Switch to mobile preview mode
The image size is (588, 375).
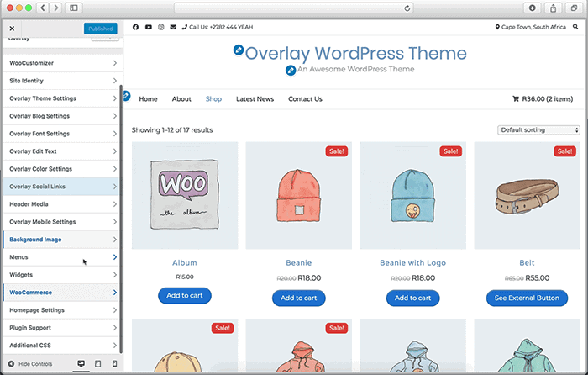coord(113,363)
